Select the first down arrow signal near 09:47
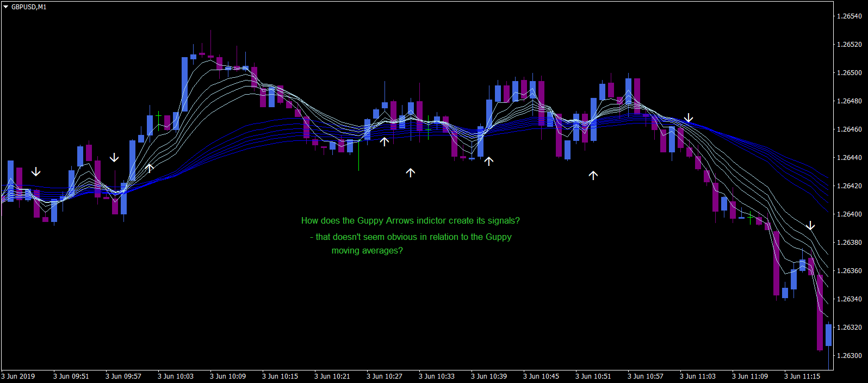The width and height of the screenshot is (868, 383). pos(36,172)
